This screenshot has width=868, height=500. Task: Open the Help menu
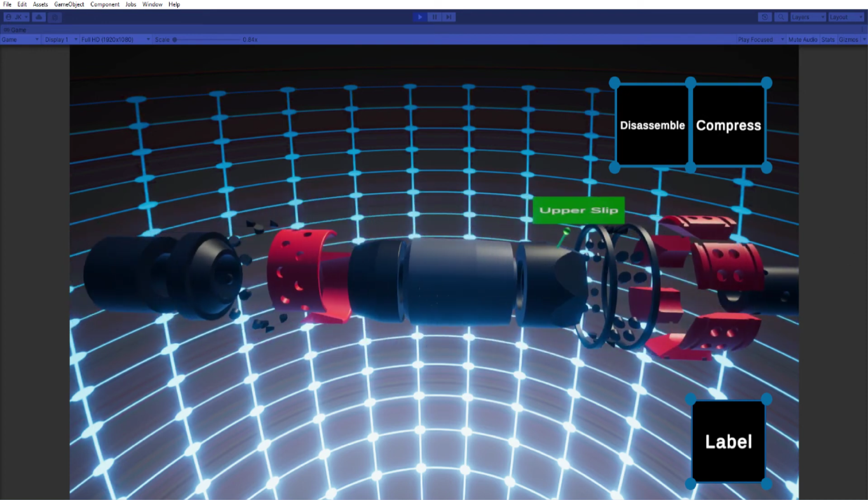pos(174,4)
